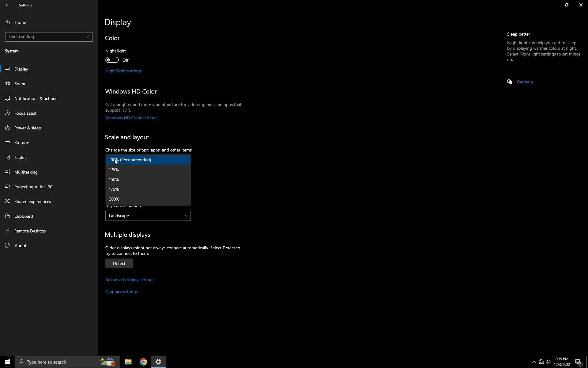Viewport: 588px width, 368px height.
Task: Go back using the arrow icon
Action: click(x=7, y=5)
